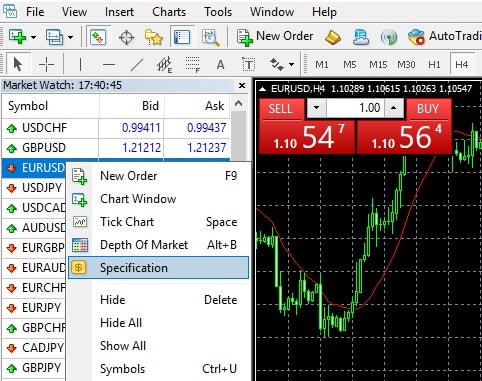482x381 pixels.
Task: Expand the New Chart dropdown arrow
Action: point(33,37)
